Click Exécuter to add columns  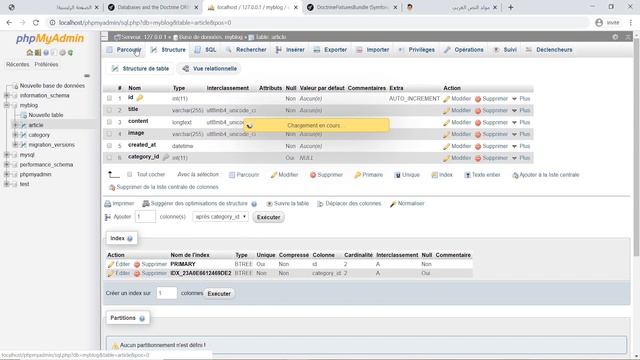(x=268, y=217)
